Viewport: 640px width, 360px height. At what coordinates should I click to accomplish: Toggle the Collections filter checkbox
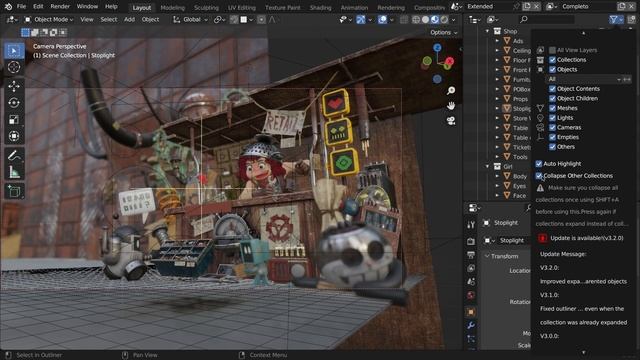[x=552, y=60]
